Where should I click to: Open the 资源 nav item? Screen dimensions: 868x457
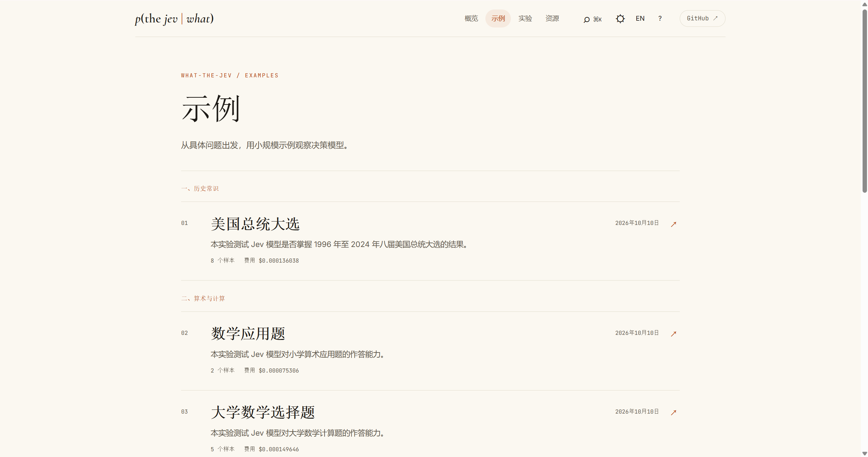(x=552, y=19)
